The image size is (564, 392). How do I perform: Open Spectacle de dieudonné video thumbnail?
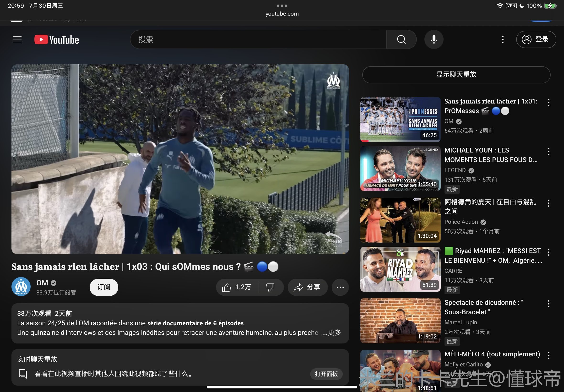point(400,321)
